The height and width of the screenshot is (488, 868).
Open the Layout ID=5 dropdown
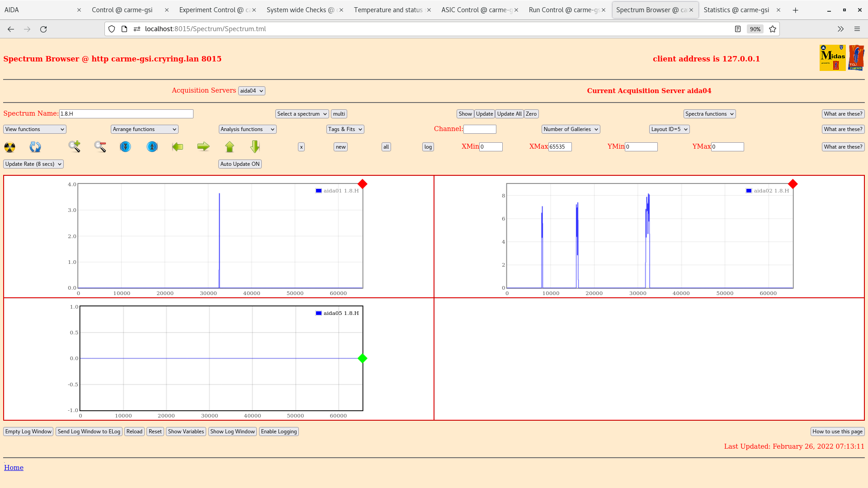[x=670, y=129]
